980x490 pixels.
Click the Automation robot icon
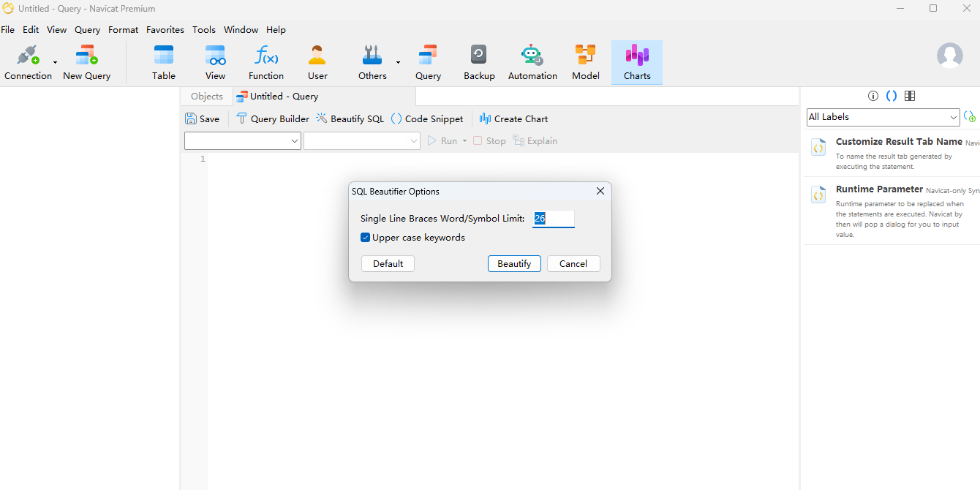(x=532, y=56)
